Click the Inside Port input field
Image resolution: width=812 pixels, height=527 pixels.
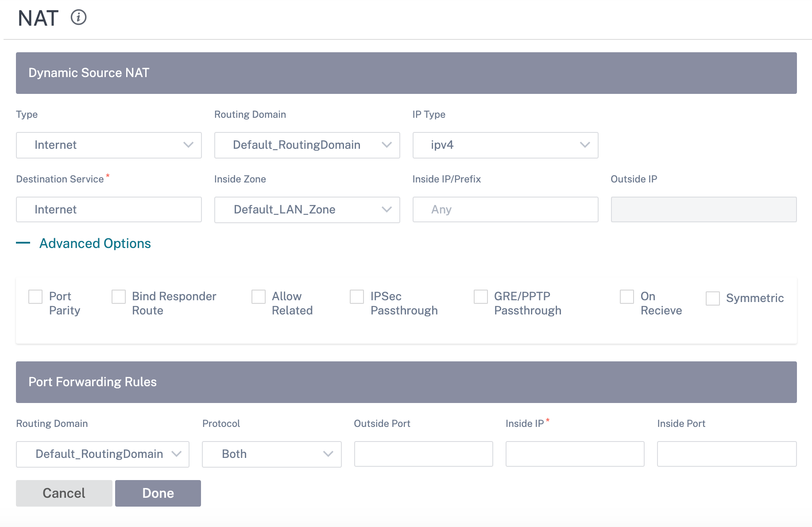[727, 454]
